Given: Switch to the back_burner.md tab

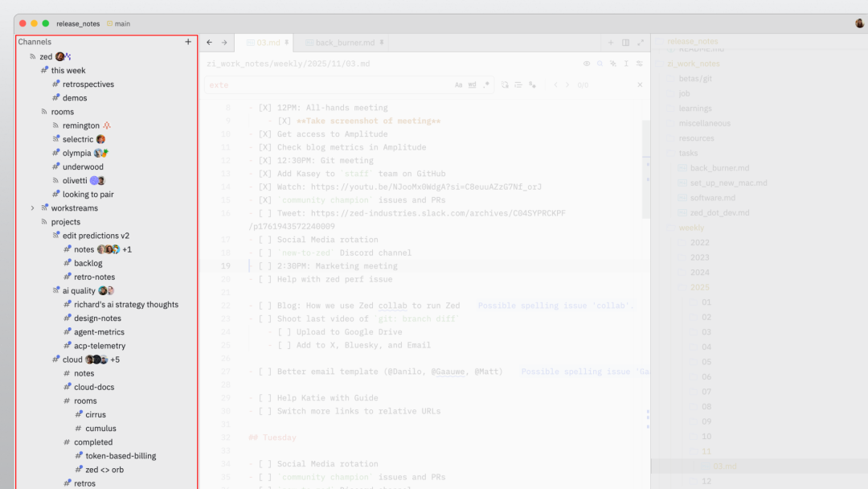Looking at the screenshot, I should pos(341,43).
